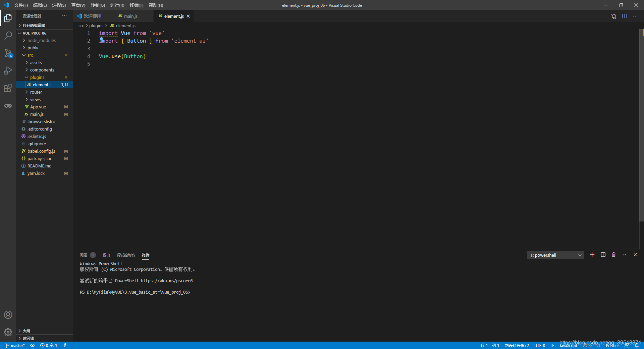Change UTF-8 encoding in status bar
Screen dimensions: 644x349
point(540,345)
